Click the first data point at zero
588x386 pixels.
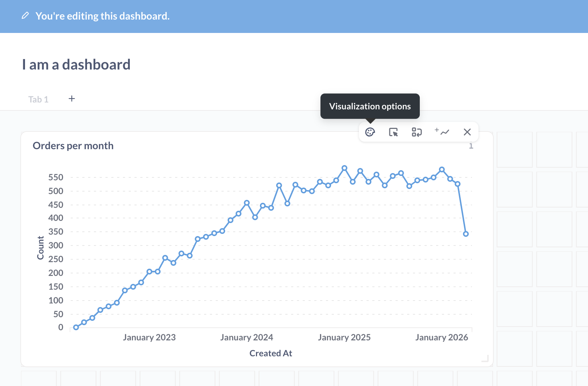point(76,327)
